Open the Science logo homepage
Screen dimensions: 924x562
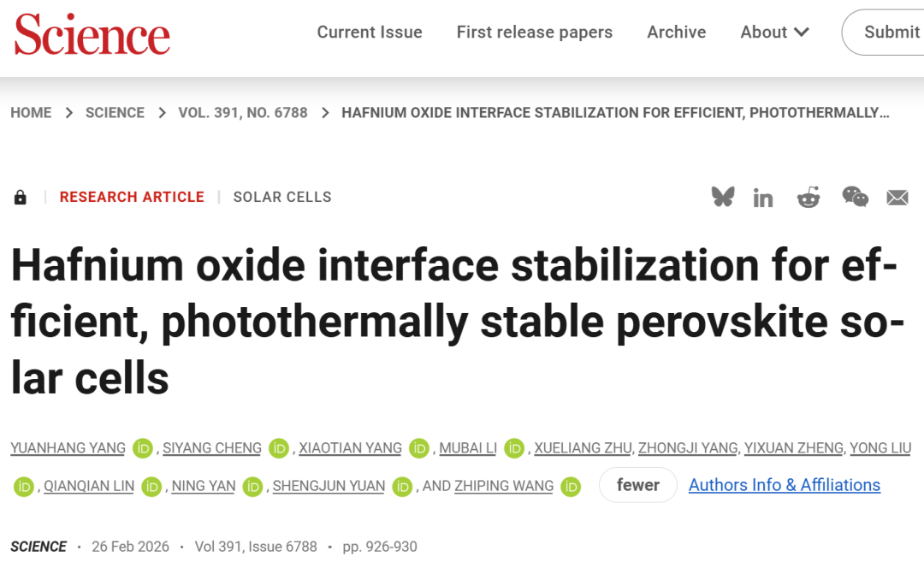click(x=92, y=35)
